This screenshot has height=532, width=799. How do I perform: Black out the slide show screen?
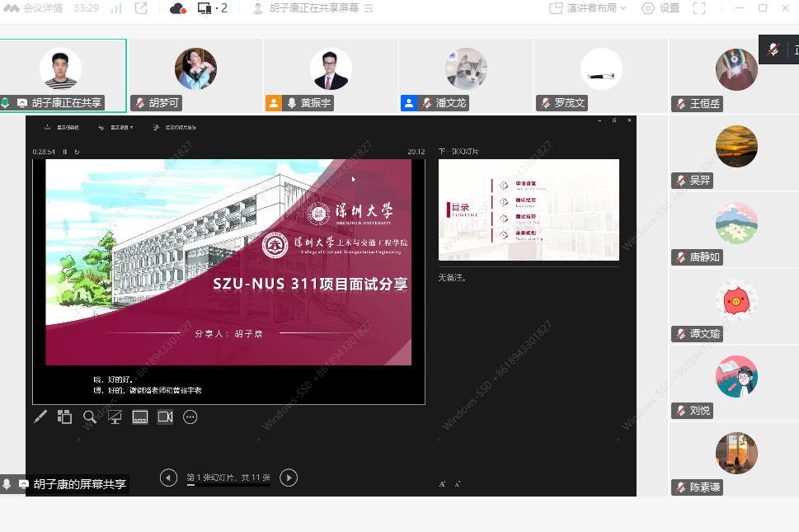click(x=115, y=417)
